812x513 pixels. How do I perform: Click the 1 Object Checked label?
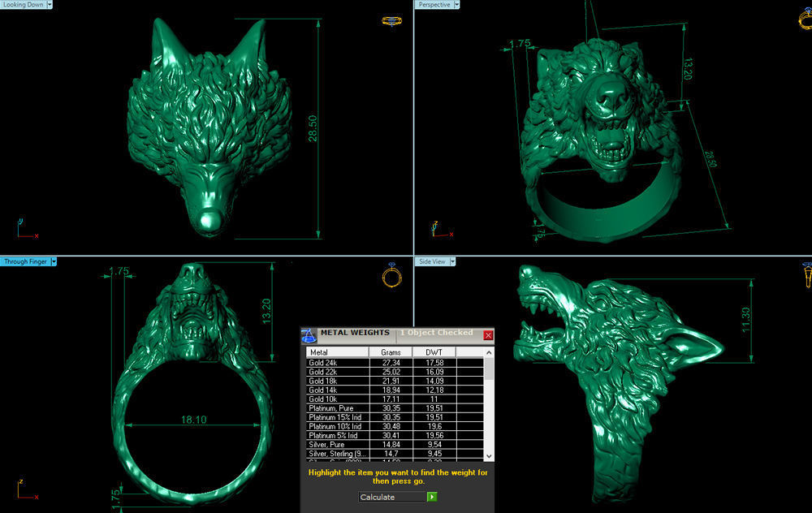[437, 333]
